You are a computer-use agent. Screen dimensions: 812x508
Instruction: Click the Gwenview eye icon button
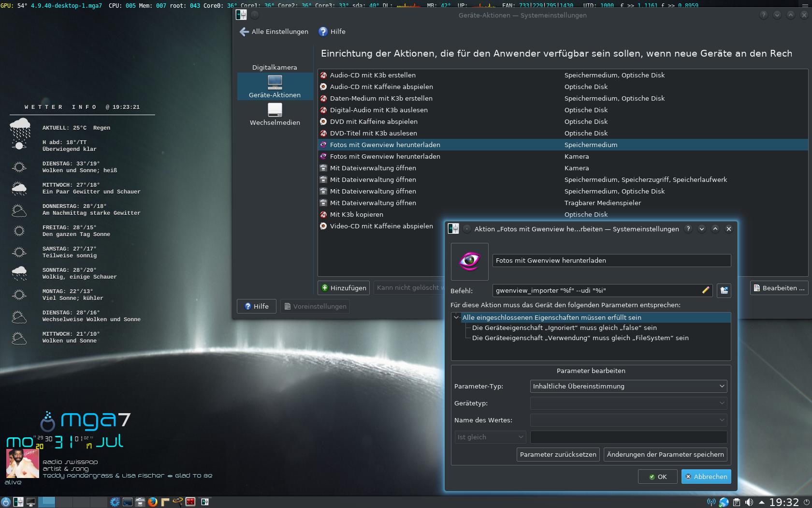[469, 261]
